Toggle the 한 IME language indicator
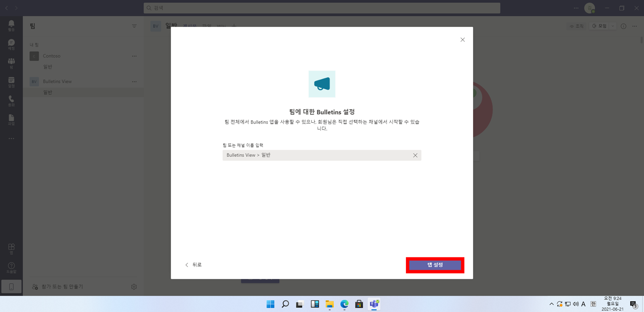The image size is (644, 312). pyautogui.click(x=593, y=304)
